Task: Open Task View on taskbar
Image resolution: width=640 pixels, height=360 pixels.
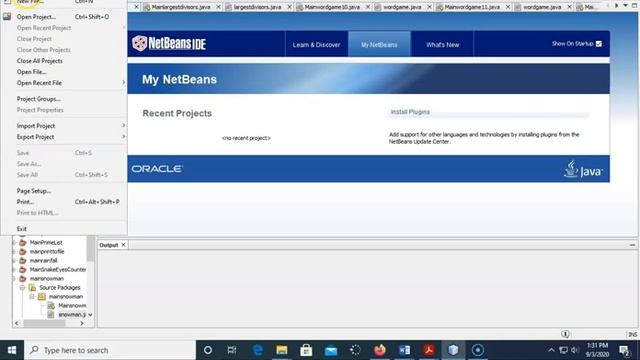Action: pos(232,350)
